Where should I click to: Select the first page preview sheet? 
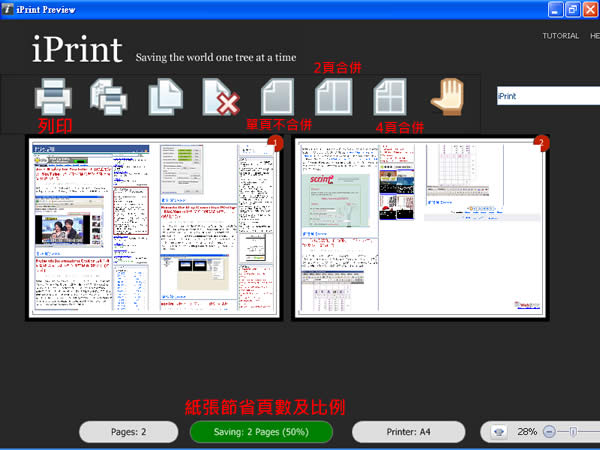point(155,230)
